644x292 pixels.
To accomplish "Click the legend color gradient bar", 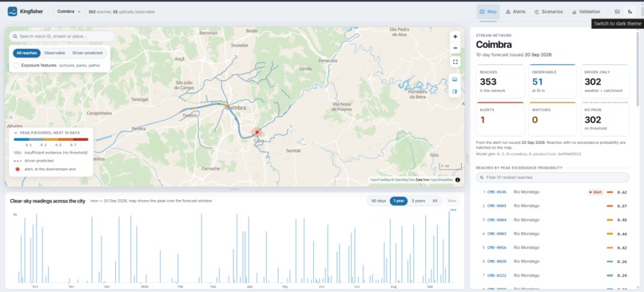I will click(x=51, y=139).
